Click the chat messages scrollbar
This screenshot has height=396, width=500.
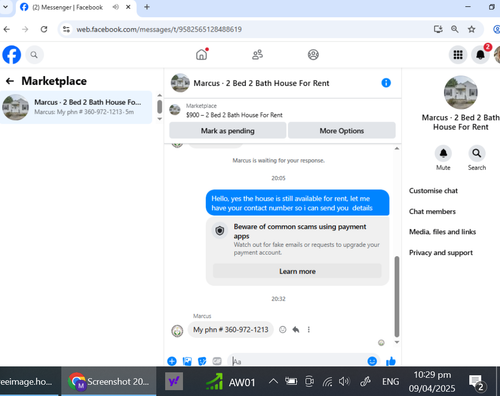click(397, 297)
